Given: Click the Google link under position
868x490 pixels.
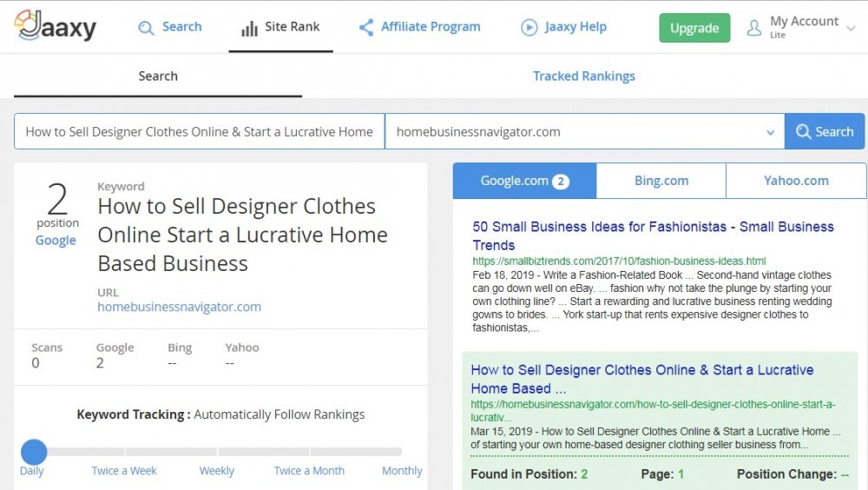Looking at the screenshot, I should (x=56, y=241).
